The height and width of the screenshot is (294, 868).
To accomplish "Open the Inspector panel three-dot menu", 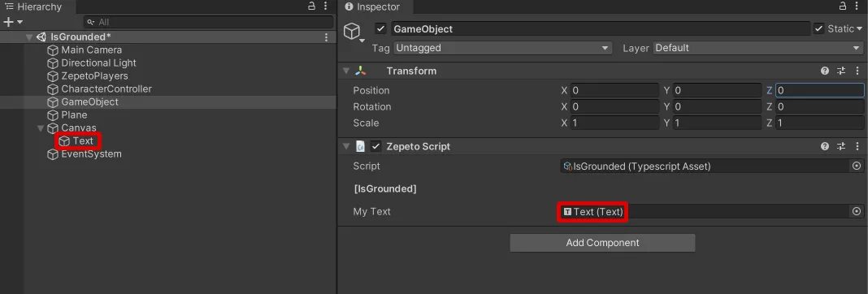I will click(x=857, y=6).
